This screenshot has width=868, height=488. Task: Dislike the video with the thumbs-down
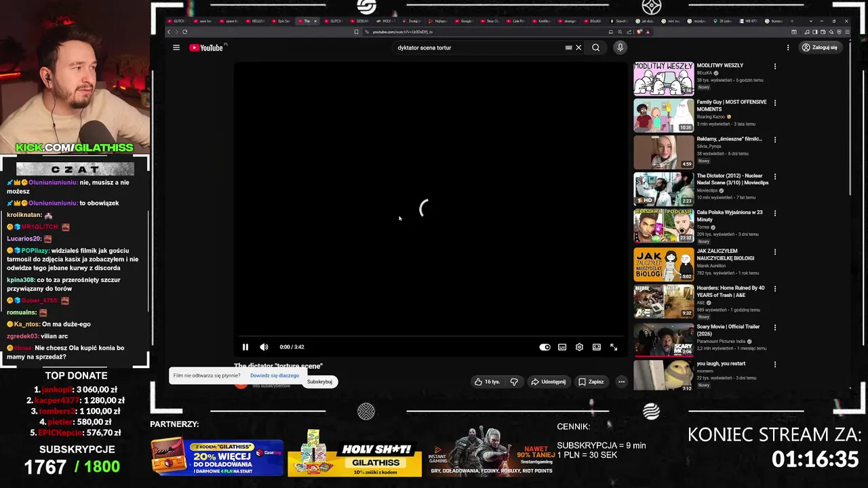coord(514,382)
